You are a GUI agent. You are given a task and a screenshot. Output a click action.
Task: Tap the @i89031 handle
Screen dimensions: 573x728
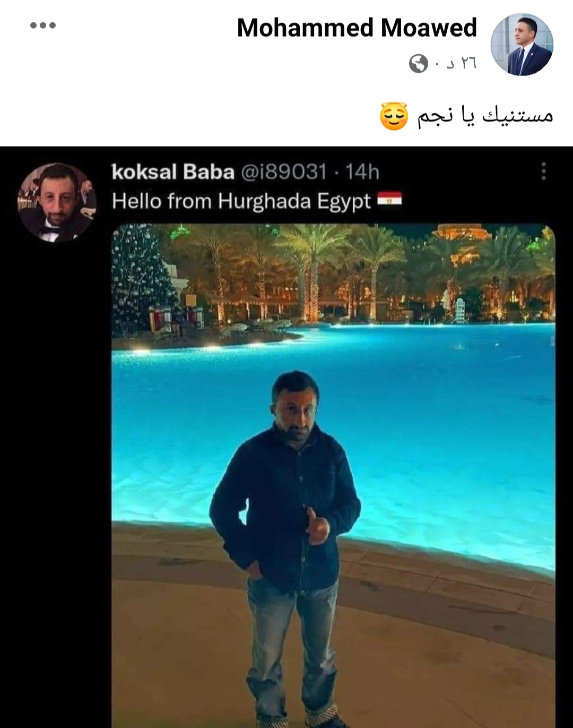(283, 172)
